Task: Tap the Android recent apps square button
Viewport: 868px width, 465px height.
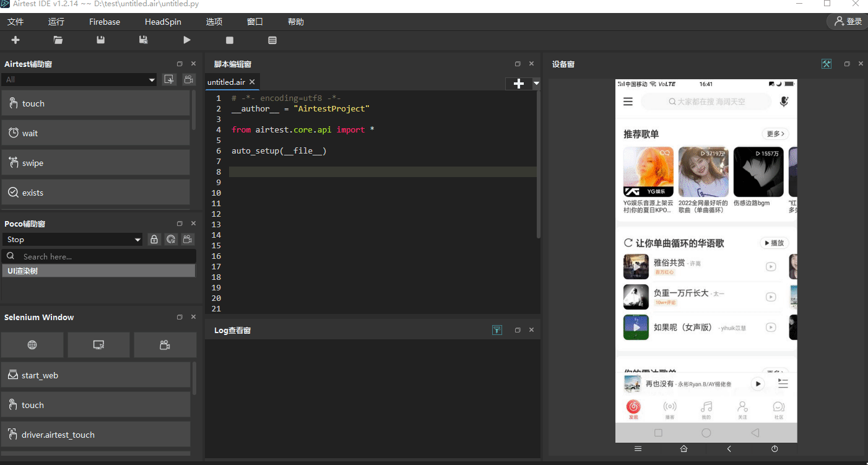Action: (658, 433)
